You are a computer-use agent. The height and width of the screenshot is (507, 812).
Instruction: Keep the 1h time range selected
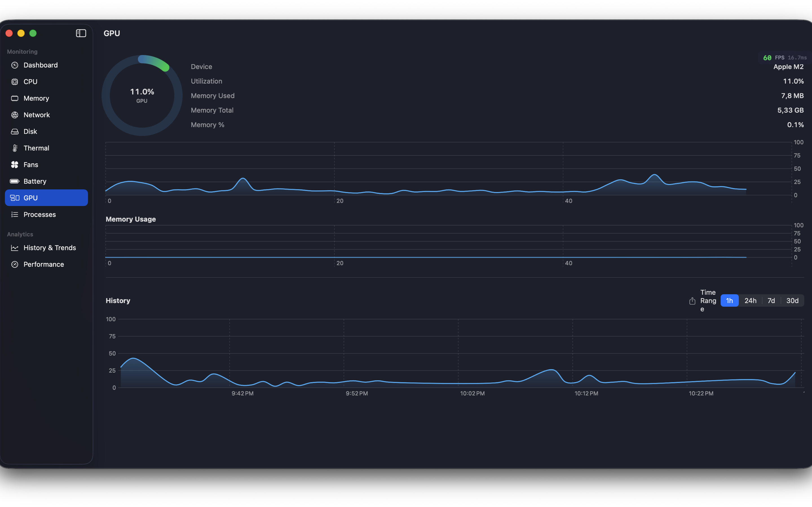tap(730, 301)
